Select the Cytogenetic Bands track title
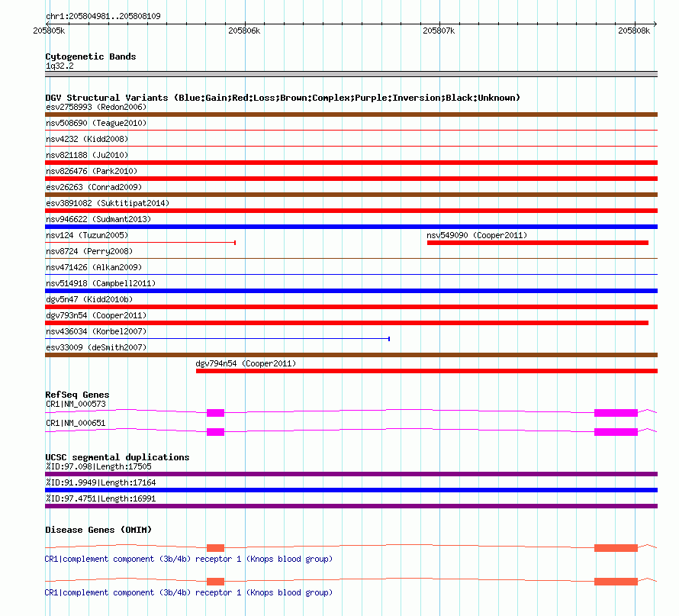 tap(91, 56)
